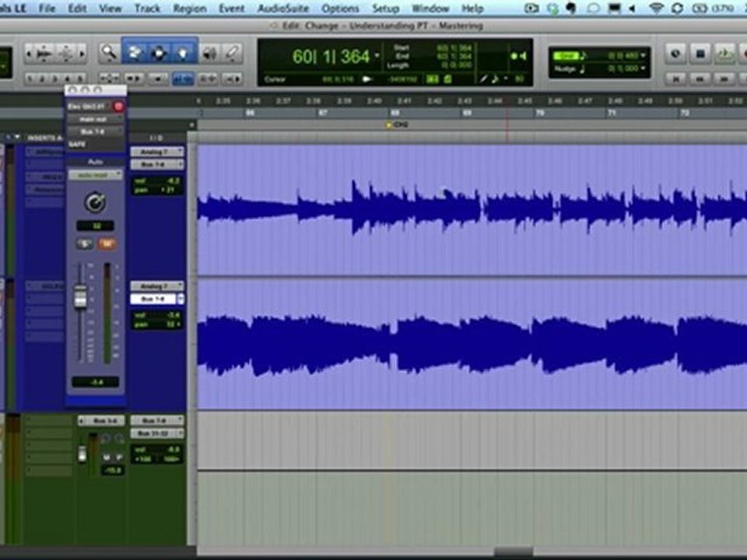Screen dimensions: 747x560
Task: Select the Pencil tool
Action: pyautogui.click(x=233, y=54)
